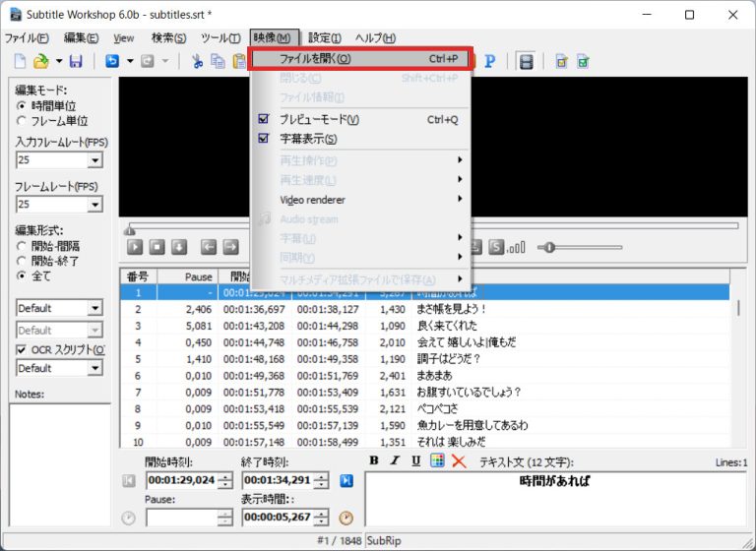Select subtitle row まさ帳を見よう！
This screenshot has width=756, height=551.
point(425,309)
